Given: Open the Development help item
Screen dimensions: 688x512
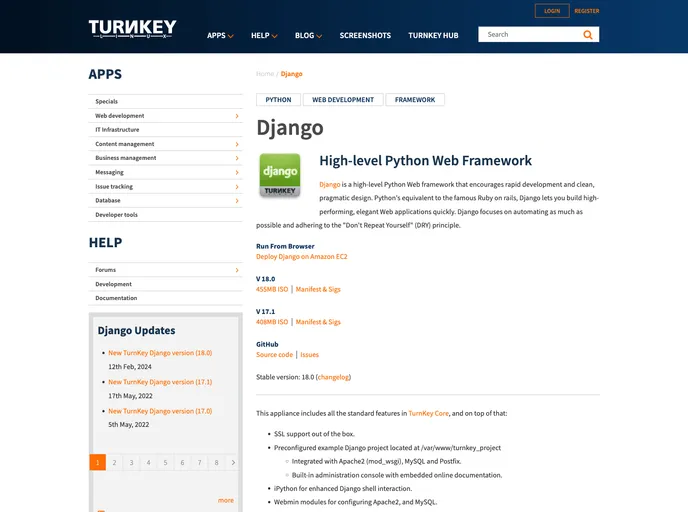Looking at the screenshot, I should click(113, 284).
